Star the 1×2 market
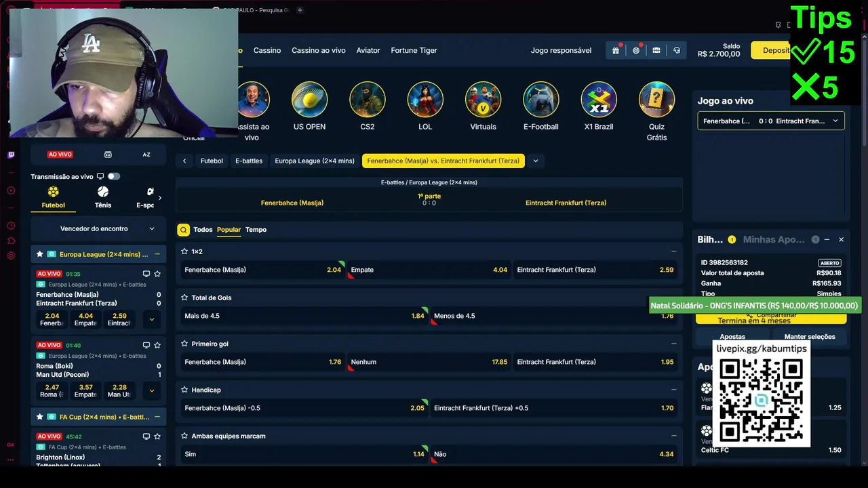The image size is (868, 488). [x=184, y=251]
